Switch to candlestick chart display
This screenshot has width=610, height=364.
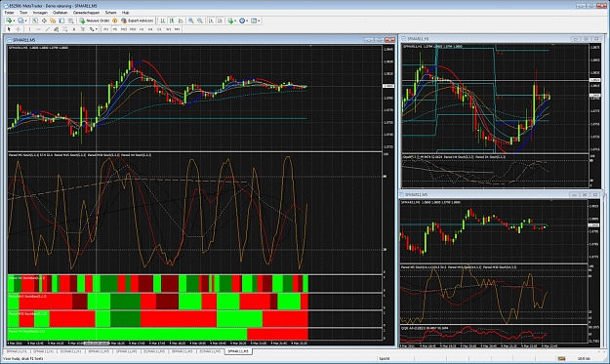pos(172,20)
